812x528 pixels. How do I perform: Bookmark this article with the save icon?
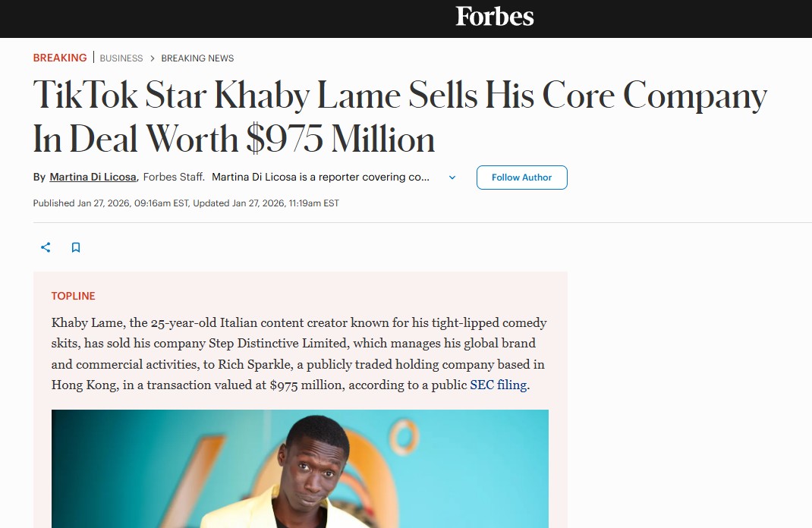(x=76, y=247)
